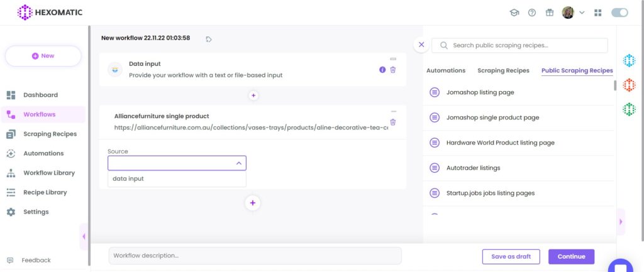Image resolution: width=644 pixels, height=272 pixels.
Task: Delete the Alliancefurniture single product step
Action: (393, 122)
